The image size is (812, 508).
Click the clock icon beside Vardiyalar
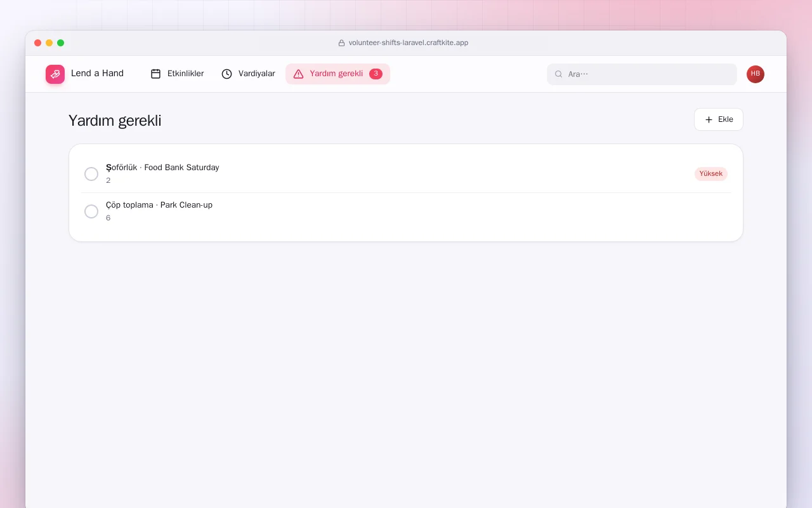click(x=226, y=74)
